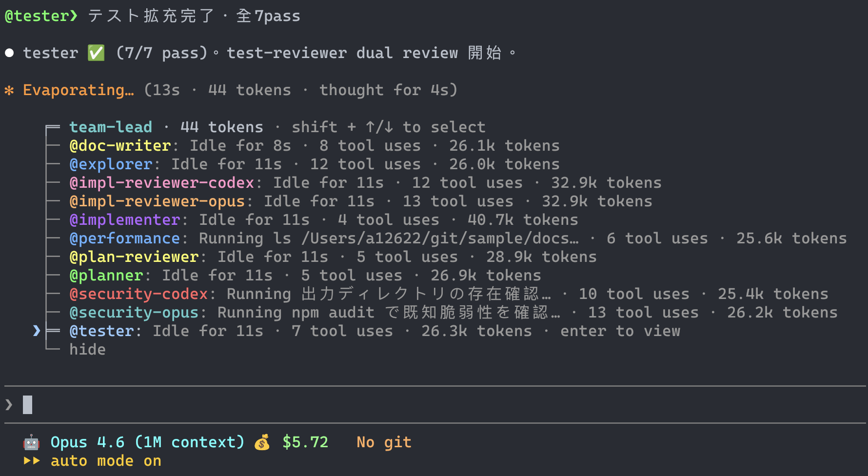Select the team-lead tree header

(x=111, y=127)
